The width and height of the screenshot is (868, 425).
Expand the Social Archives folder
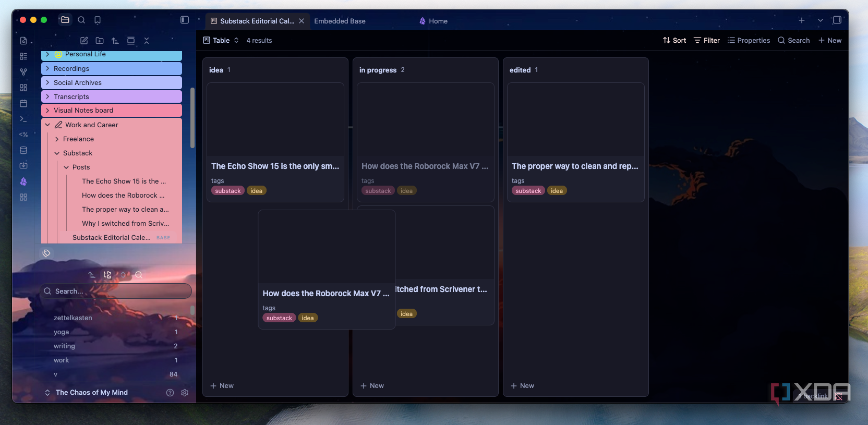tap(47, 82)
